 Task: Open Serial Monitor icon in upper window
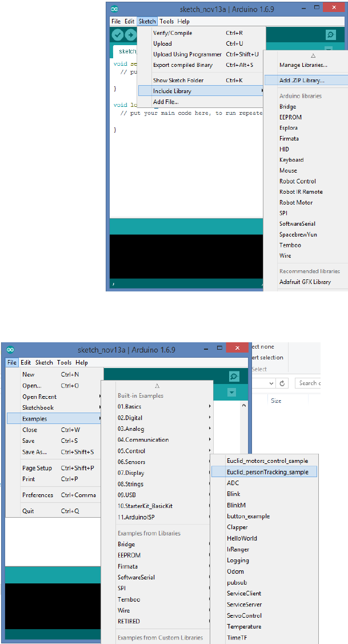coord(331,35)
